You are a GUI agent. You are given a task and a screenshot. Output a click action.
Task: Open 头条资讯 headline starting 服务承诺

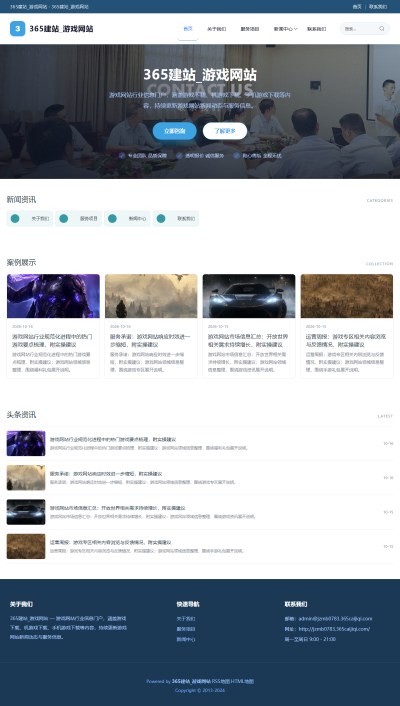pos(105,474)
